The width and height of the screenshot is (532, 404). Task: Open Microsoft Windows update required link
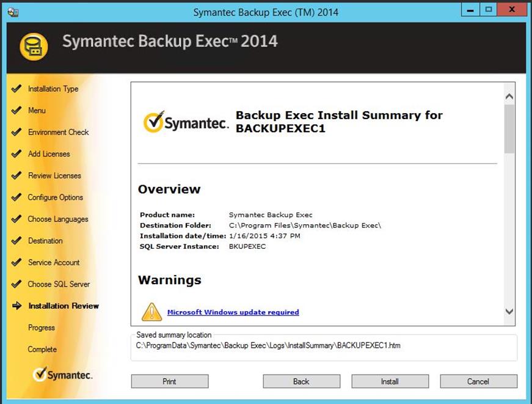click(x=233, y=312)
